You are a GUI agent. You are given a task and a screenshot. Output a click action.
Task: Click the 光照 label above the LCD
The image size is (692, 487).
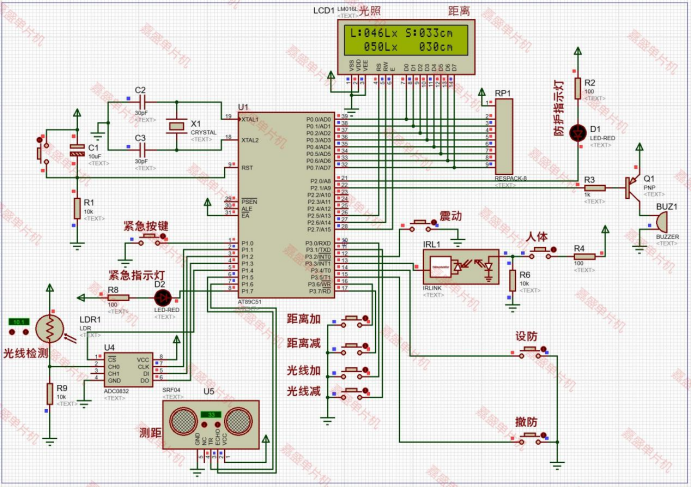click(x=369, y=11)
